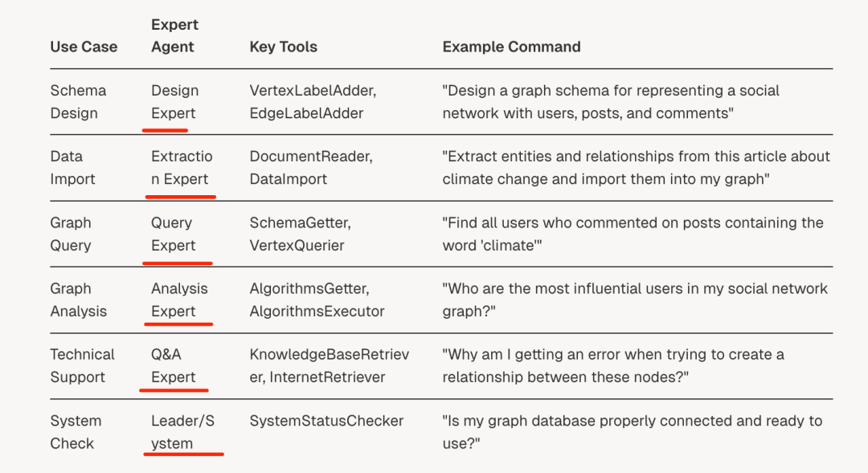Click the AlgorithmsGetter, AlgorithmsExecutor tools cell

click(x=317, y=300)
